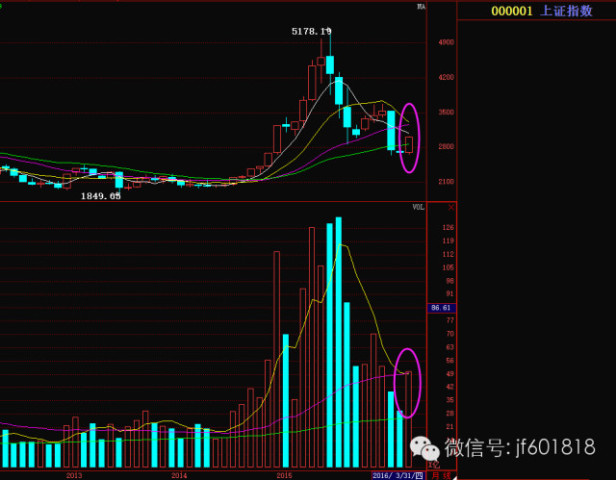Image resolution: width=616 pixels, height=480 pixels.
Task: Open the MA indicator label
Action: 421,7
